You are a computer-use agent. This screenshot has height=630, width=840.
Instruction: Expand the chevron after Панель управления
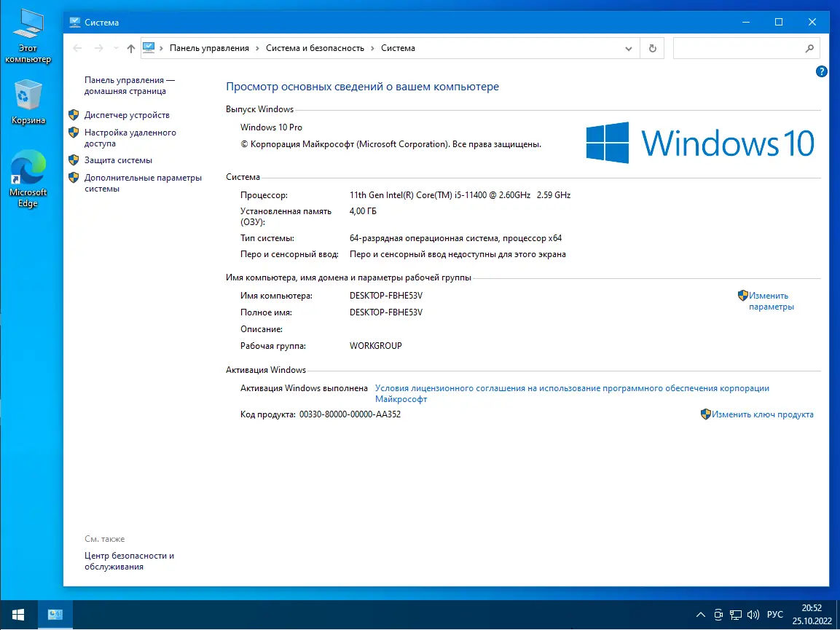point(258,48)
